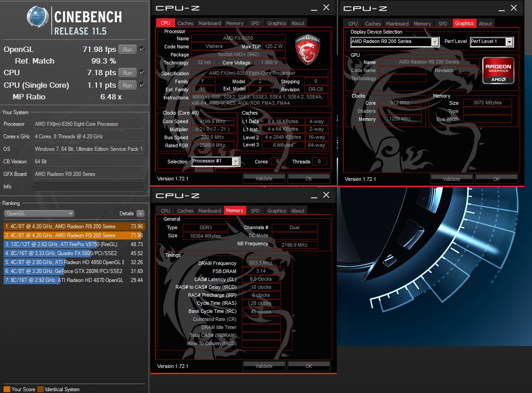Screen dimensions: 532x393
Task: Click OK in the CPU tab window
Action: point(309,178)
